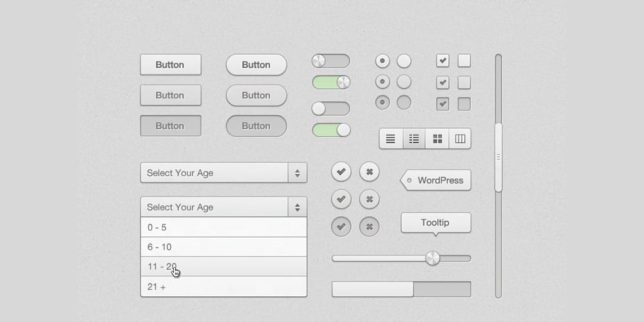Uncheck the top checked checkbox

click(442, 61)
